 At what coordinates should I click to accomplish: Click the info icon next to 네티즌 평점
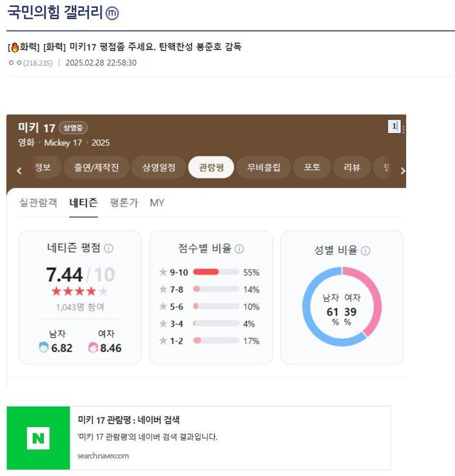click(x=109, y=248)
